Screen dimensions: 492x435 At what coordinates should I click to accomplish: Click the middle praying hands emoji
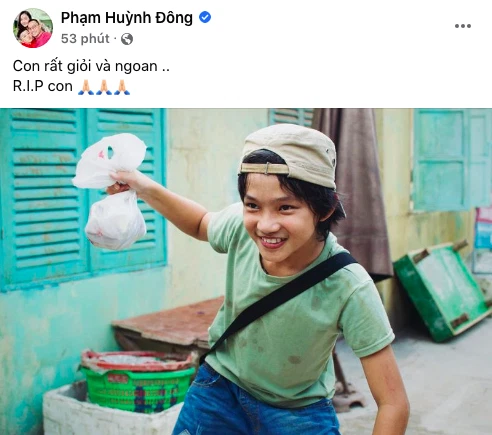tap(104, 87)
